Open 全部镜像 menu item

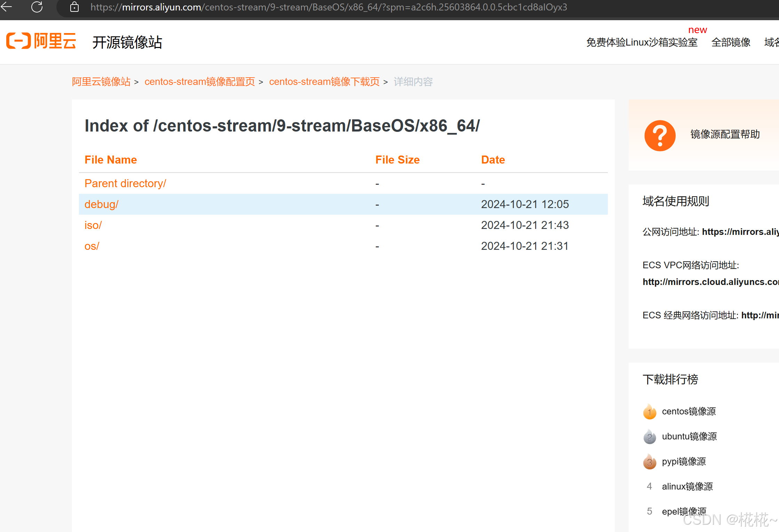731,42
